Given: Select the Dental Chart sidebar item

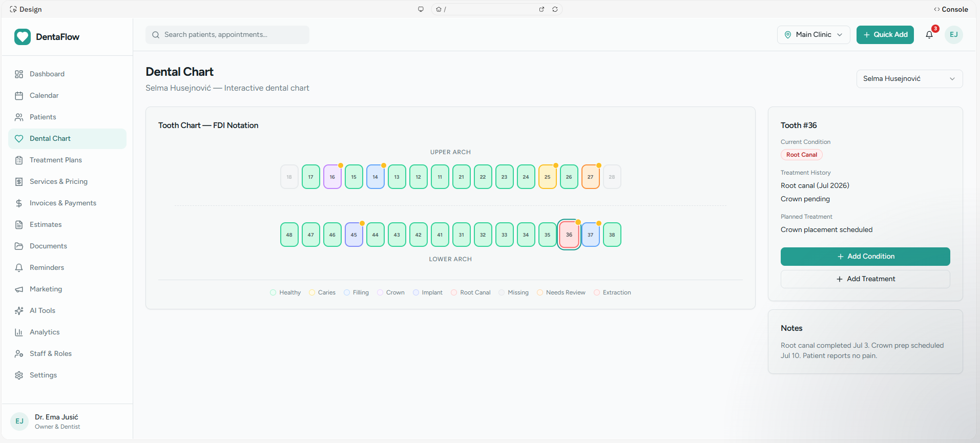Looking at the screenshot, I should point(67,139).
